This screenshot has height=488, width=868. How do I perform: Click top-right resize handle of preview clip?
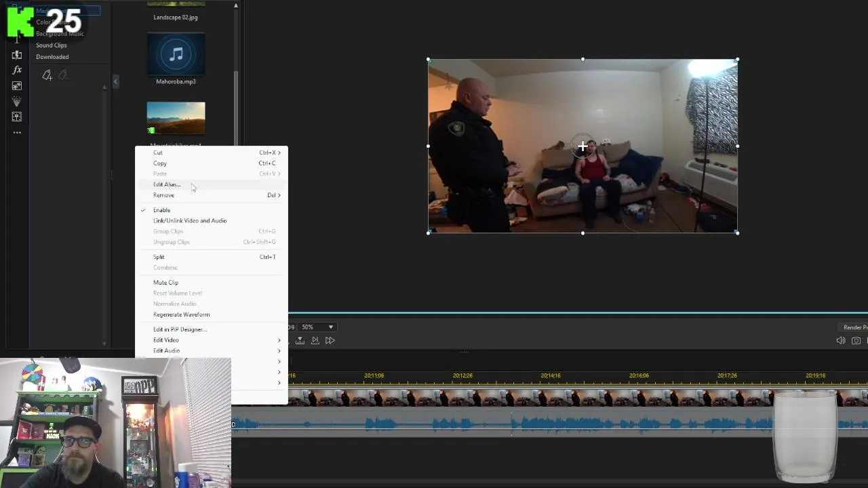(x=737, y=60)
